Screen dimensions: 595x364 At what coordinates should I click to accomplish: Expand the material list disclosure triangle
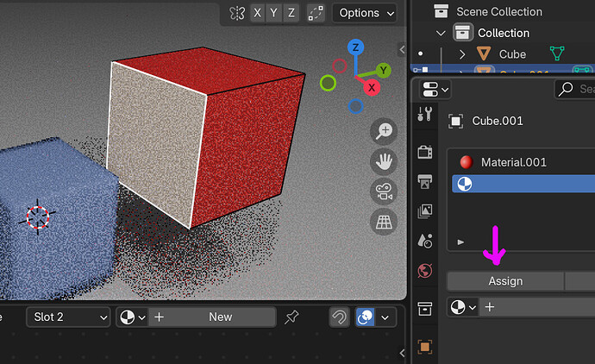pyautogui.click(x=460, y=242)
